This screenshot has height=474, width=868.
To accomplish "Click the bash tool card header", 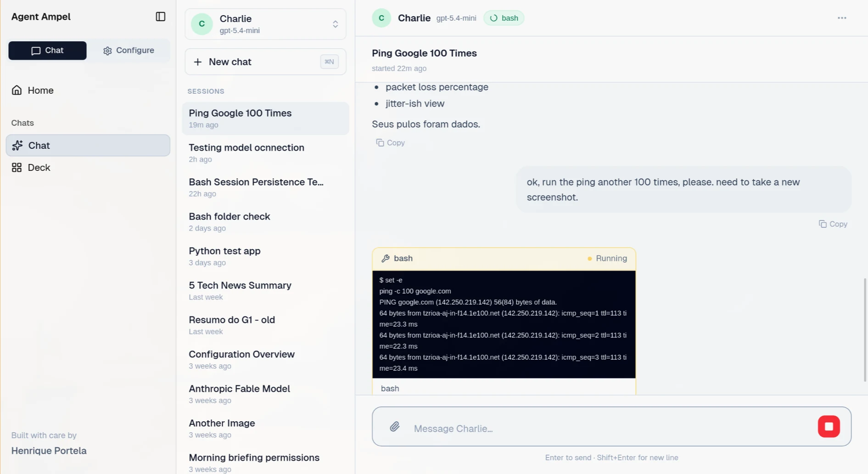I will click(x=504, y=259).
